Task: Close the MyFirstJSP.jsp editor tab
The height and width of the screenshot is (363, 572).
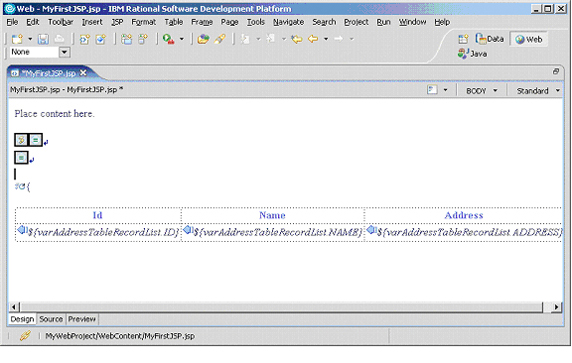Action: click(83, 73)
